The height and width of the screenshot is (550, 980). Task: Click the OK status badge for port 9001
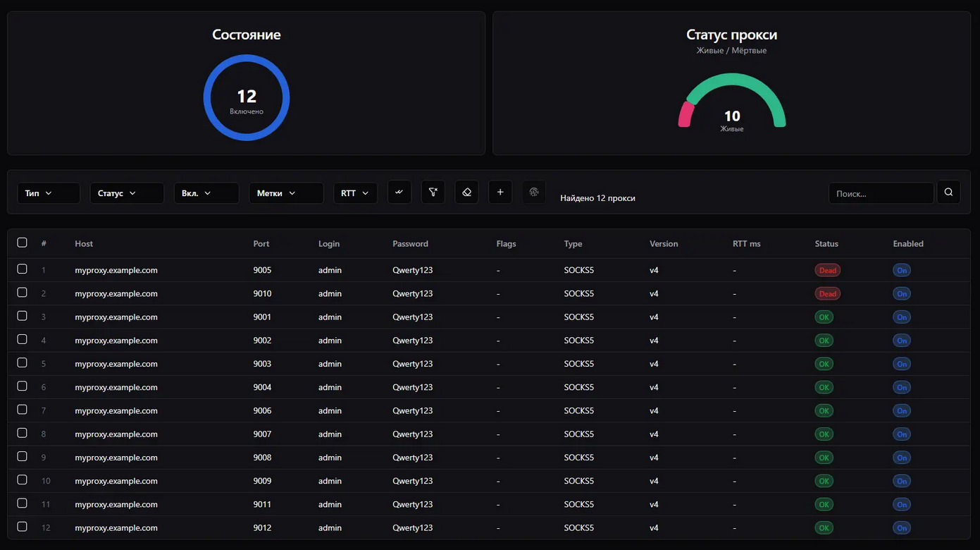[824, 317]
